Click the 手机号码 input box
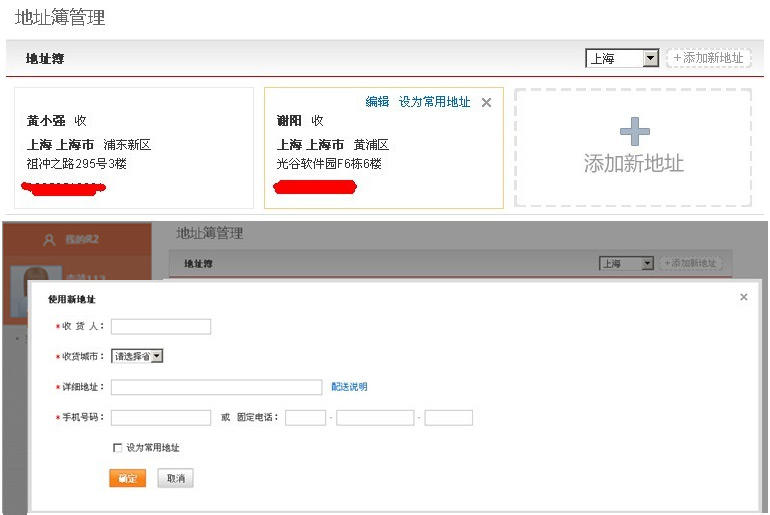This screenshot has height=515, width=770. 161,417
